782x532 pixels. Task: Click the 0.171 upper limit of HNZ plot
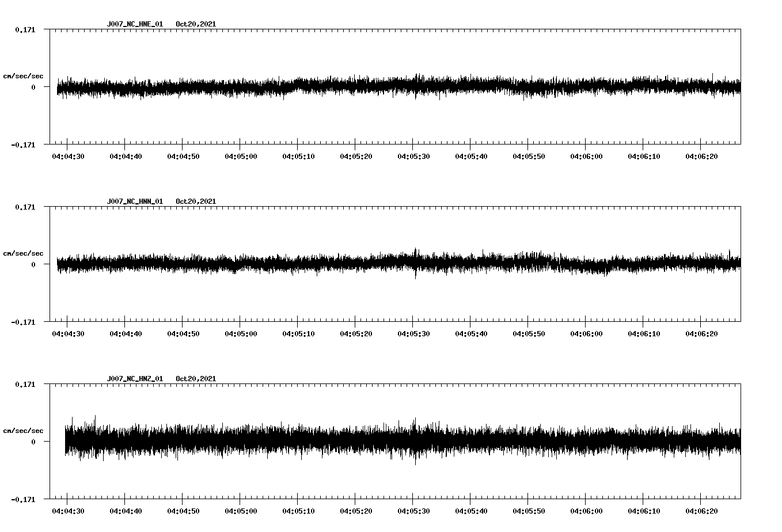25,384
